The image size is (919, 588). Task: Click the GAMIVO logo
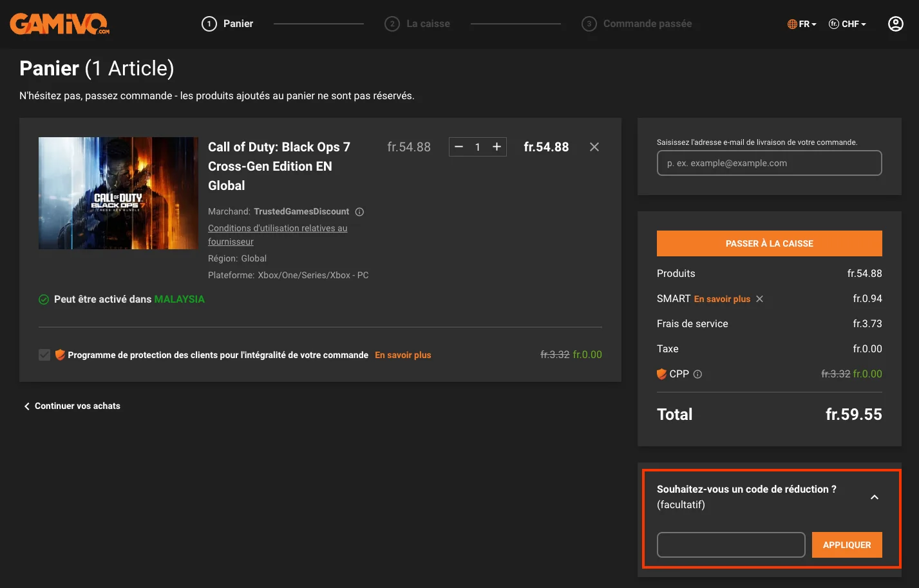[59, 24]
